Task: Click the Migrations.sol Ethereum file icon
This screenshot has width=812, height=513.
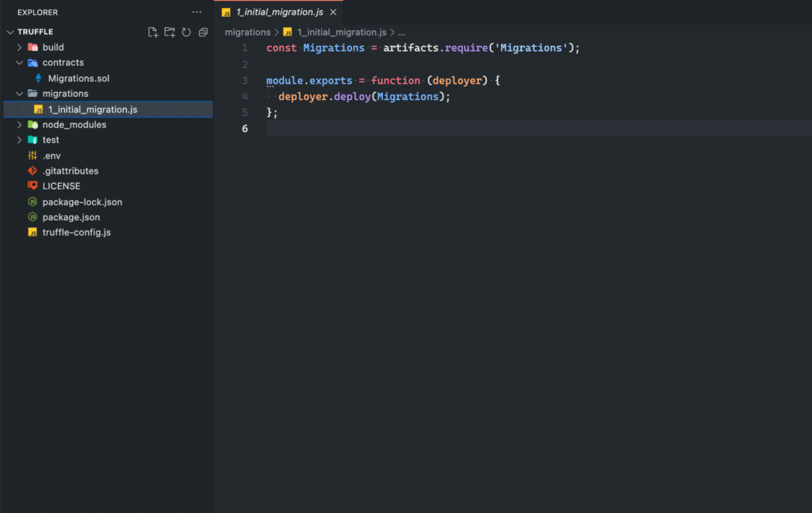Action: pos(38,78)
